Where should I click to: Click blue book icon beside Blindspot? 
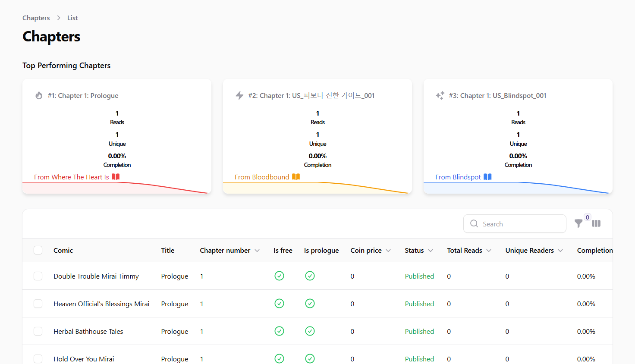tap(487, 177)
